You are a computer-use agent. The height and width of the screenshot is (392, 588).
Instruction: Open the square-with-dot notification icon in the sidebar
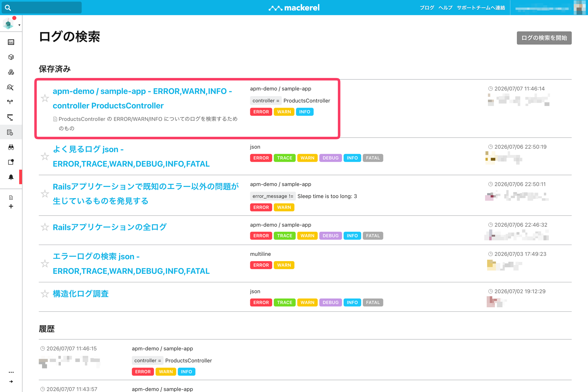[x=11, y=162]
